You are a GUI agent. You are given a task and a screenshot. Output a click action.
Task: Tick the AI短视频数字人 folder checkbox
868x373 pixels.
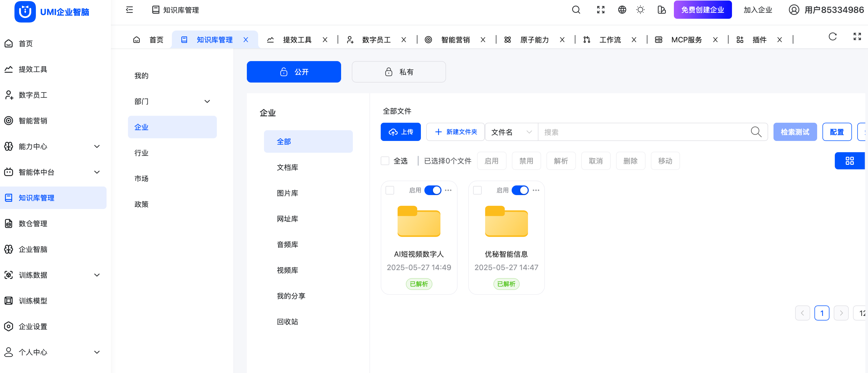click(390, 190)
